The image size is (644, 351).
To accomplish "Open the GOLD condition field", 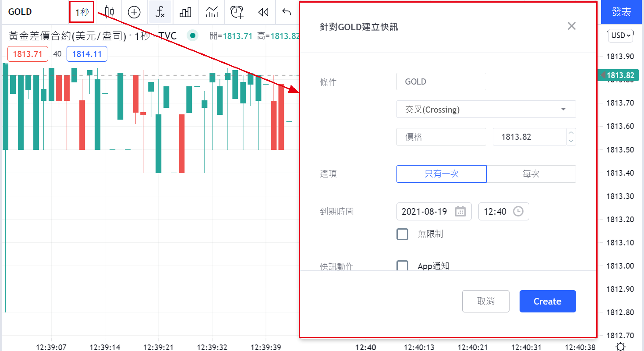I will [441, 82].
